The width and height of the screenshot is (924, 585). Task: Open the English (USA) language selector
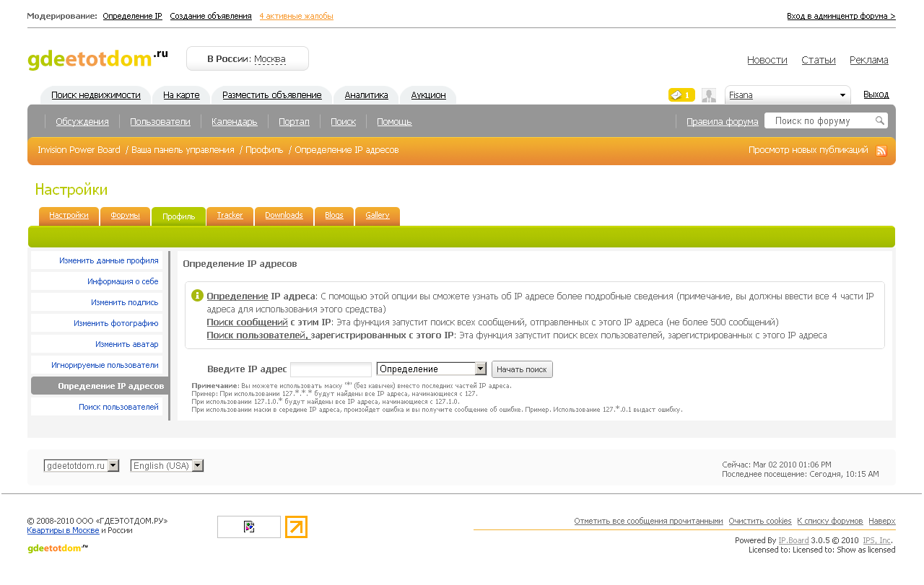167,466
